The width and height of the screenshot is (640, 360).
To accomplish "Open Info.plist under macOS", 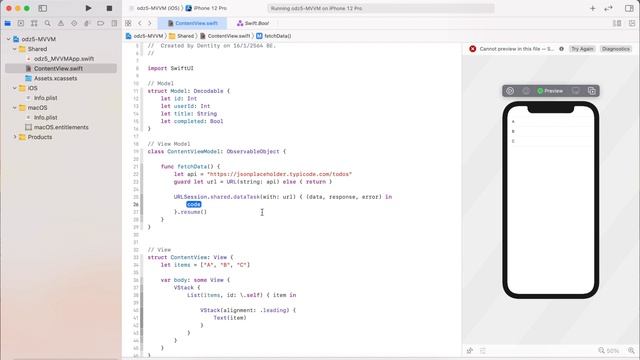I will (42, 118).
